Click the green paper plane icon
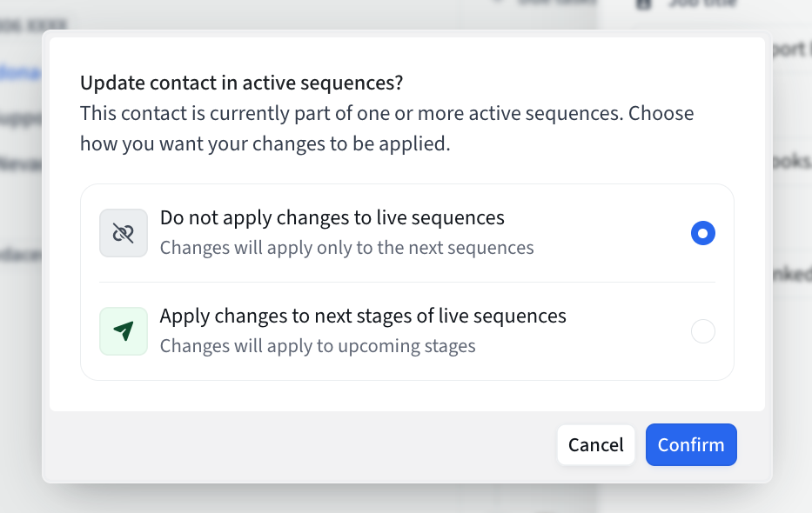This screenshot has height=513, width=812. 124,331
